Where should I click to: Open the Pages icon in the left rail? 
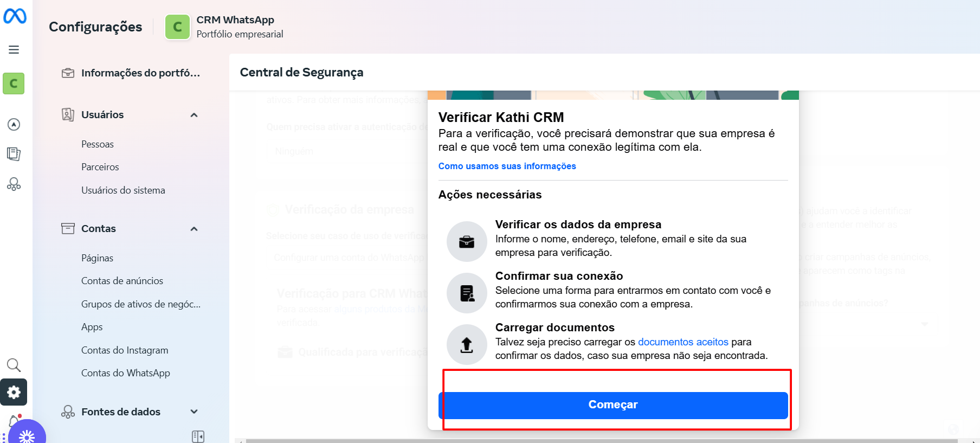coord(14,154)
